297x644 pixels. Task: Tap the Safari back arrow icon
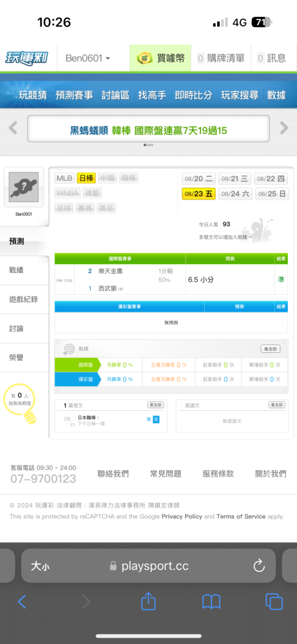coord(22,601)
